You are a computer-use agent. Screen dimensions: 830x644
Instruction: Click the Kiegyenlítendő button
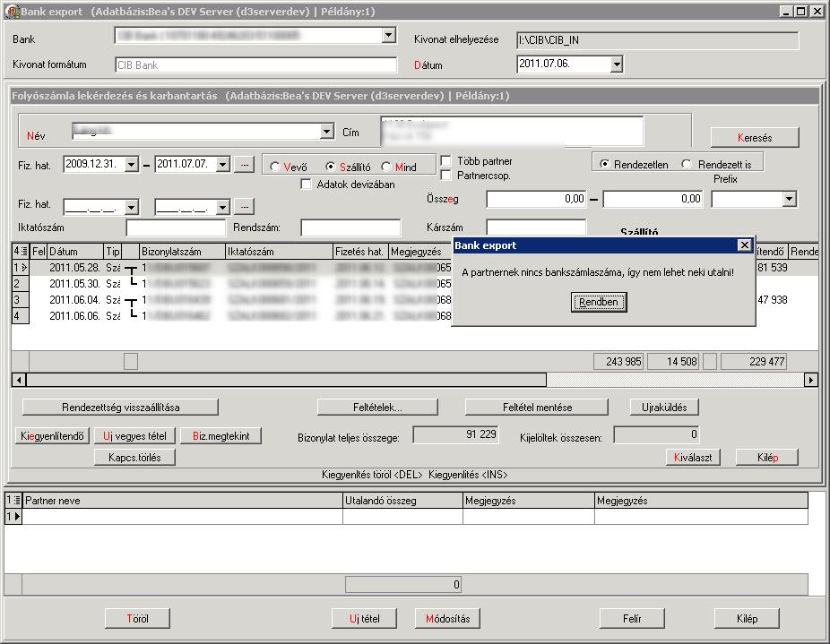pos(52,435)
